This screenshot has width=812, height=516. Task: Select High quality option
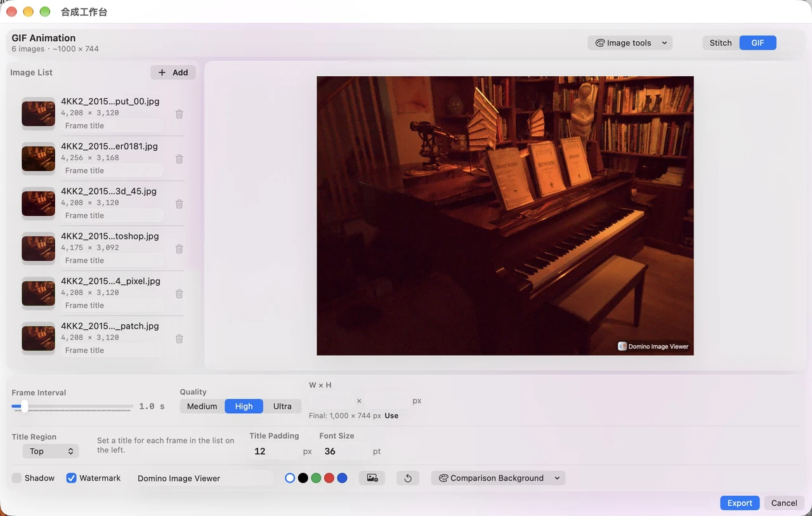click(x=244, y=406)
